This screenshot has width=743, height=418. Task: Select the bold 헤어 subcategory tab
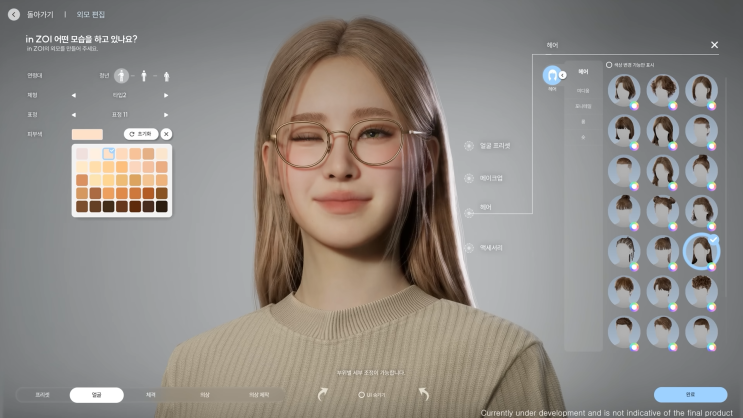coord(583,72)
